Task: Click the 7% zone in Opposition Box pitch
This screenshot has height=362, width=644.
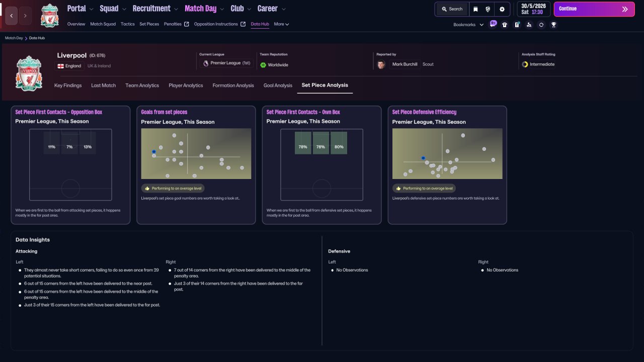Action: click(70, 143)
